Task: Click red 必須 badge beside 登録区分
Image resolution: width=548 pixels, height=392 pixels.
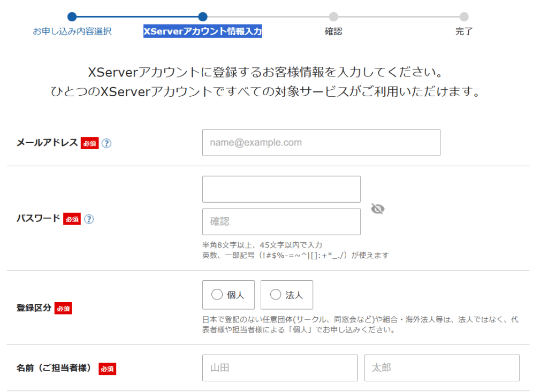Action: (63, 309)
